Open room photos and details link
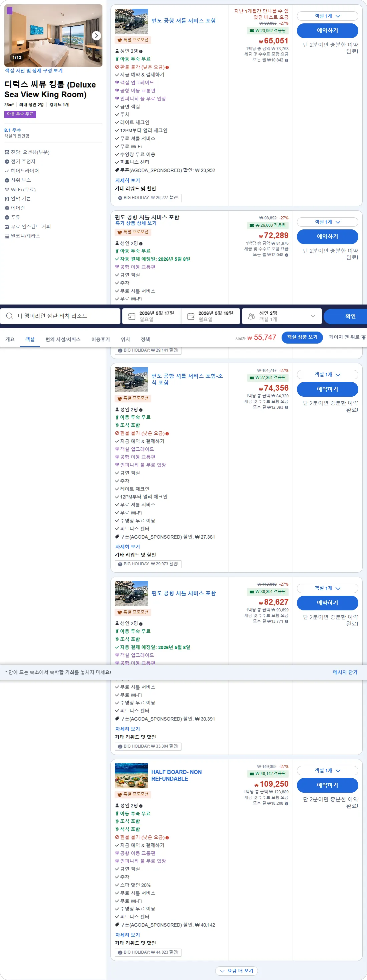The width and height of the screenshot is (367, 980). click(33, 71)
